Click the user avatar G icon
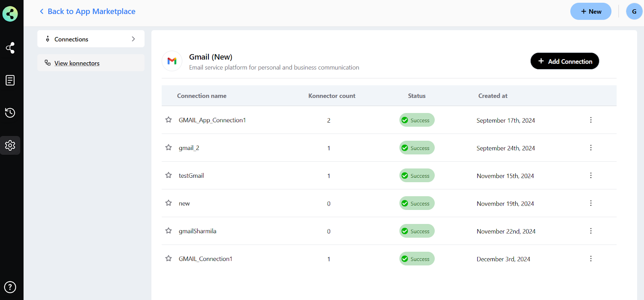This screenshot has width=644, height=300. click(634, 11)
